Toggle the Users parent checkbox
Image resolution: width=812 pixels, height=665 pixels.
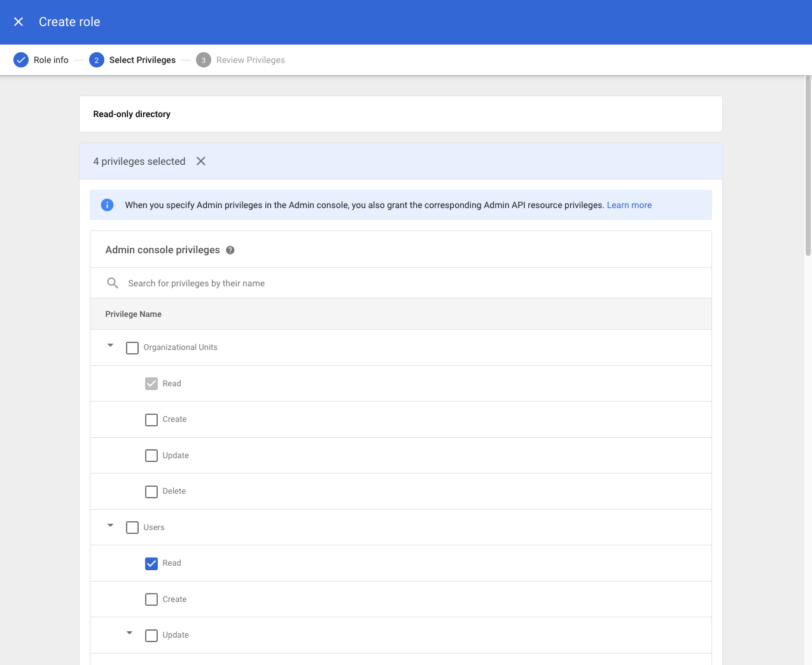coord(132,528)
